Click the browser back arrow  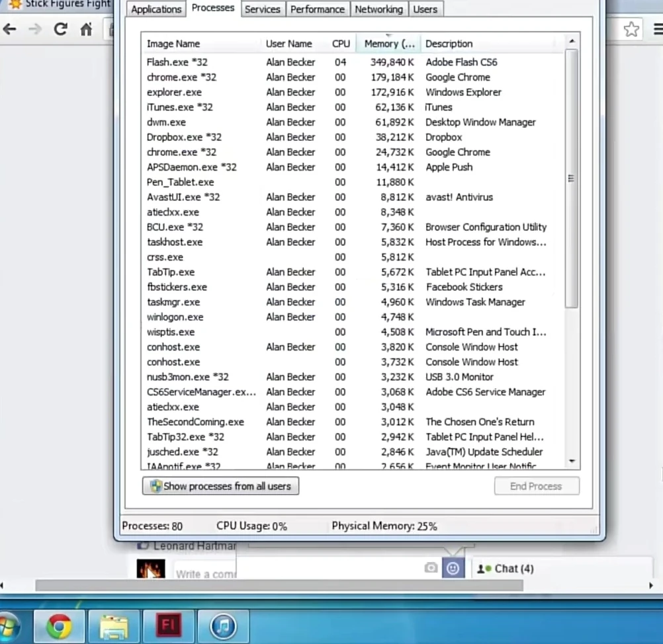pyautogui.click(x=9, y=29)
